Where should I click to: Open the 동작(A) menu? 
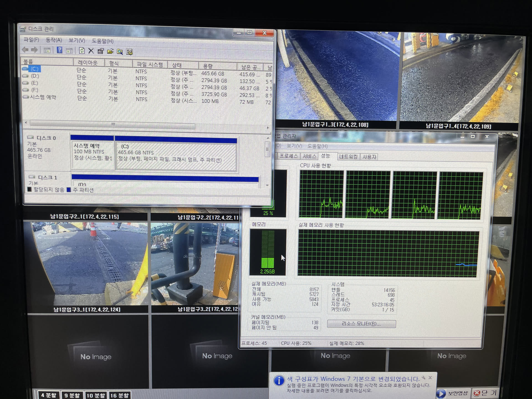pyautogui.click(x=54, y=40)
